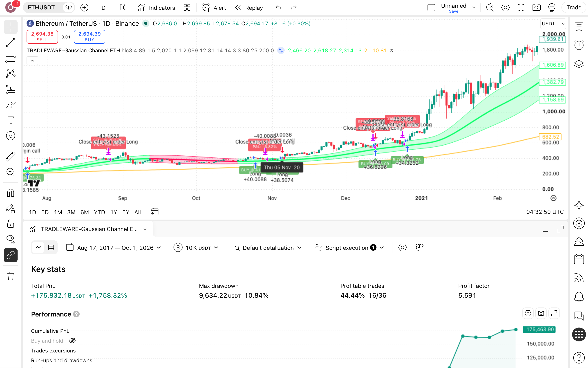Open the brush drawing tool
The height and width of the screenshot is (368, 588).
pos(10,105)
